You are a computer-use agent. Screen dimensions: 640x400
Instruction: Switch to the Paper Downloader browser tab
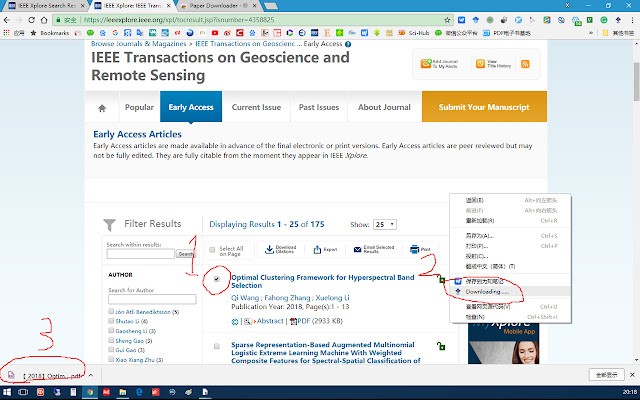[220, 6]
